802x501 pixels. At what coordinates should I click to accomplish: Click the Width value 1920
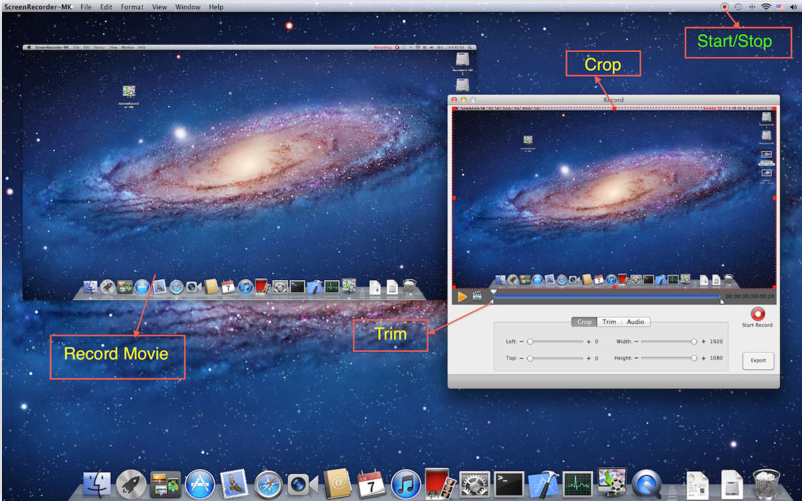(716, 341)
